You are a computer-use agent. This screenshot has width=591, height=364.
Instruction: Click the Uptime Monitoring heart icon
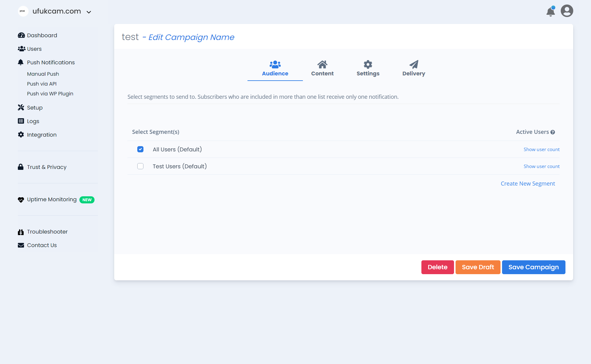(21, 199)
